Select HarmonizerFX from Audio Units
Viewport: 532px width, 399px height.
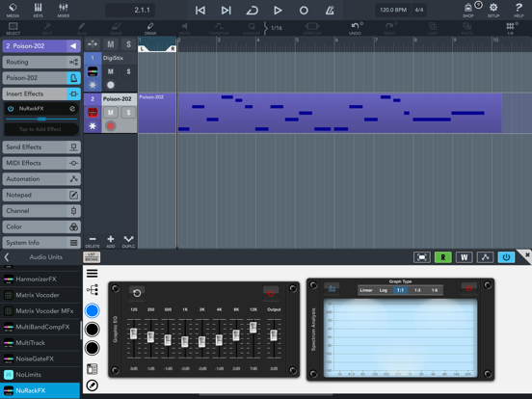pos(40,279)
